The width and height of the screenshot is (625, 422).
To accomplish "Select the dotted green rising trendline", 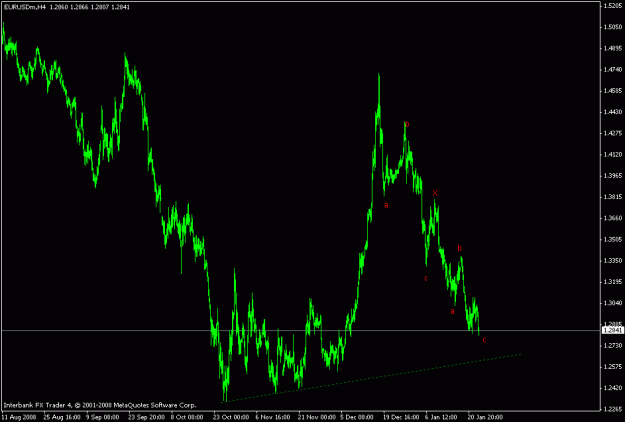I will [371, 378].
